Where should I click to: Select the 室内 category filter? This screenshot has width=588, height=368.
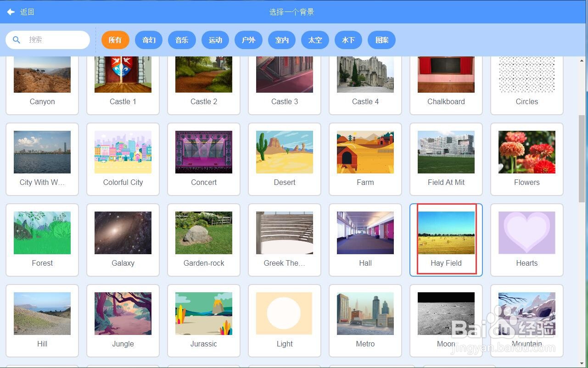point(282,40)
